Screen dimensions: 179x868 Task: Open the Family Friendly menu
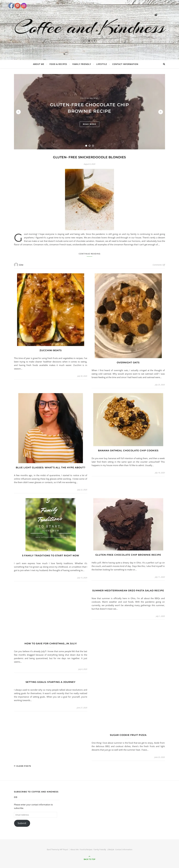pyautogui.click(x=82, y=64)
